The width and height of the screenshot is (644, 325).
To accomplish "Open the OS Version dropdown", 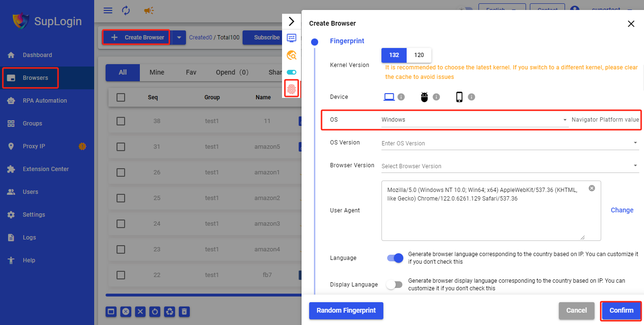I will 510,143.
